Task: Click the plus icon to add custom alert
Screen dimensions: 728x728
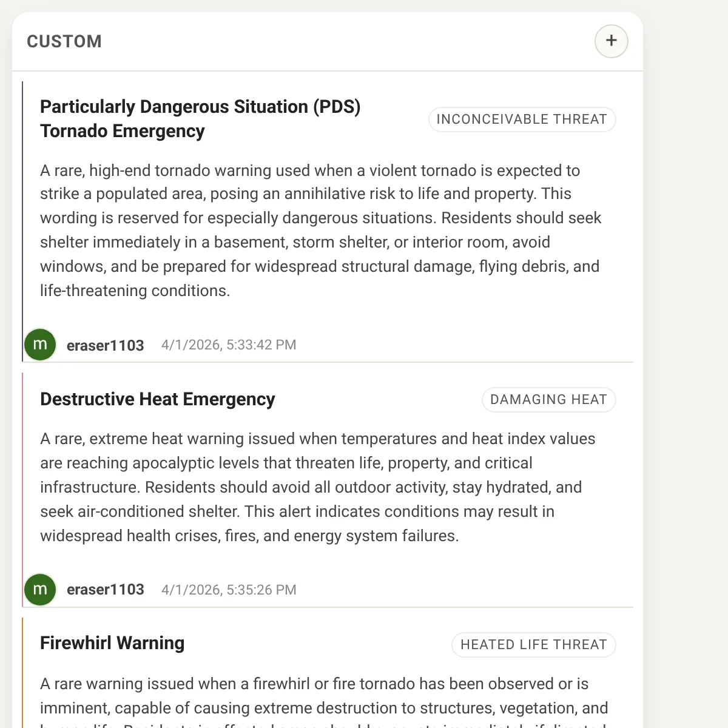Action: click(611, 41)
